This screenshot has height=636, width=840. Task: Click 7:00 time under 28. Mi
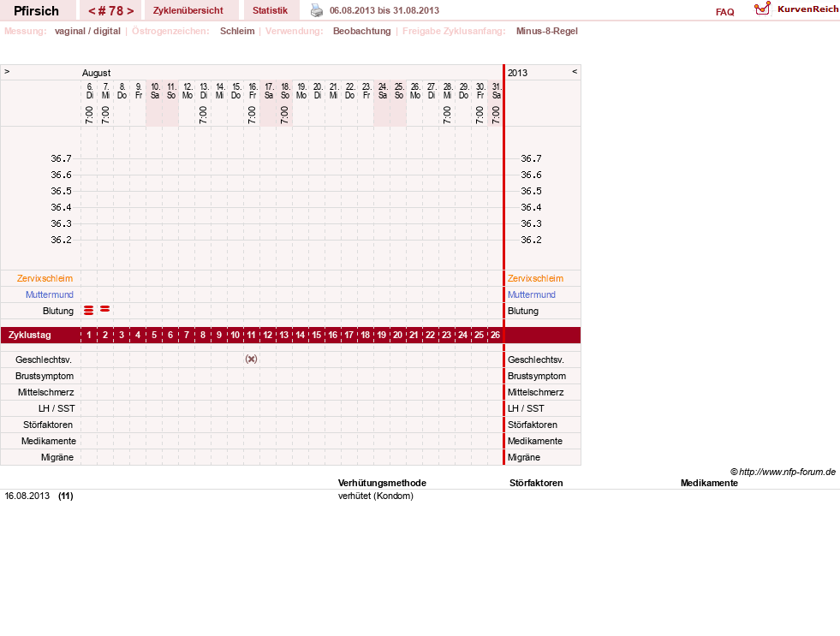(x=447, y=115)
